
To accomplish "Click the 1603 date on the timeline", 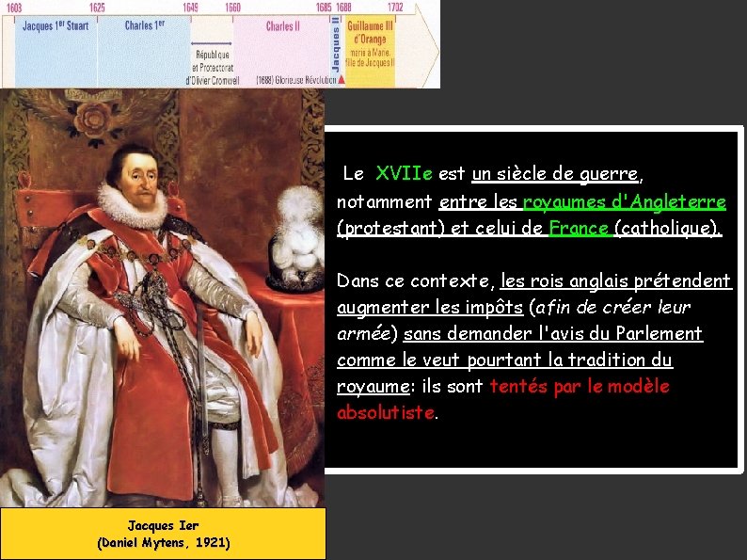I will coord(14,8).
